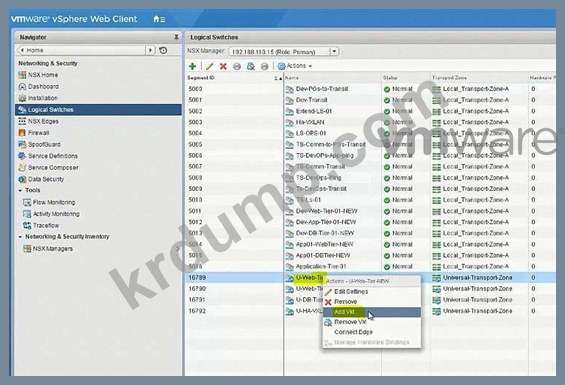Open the Actions dropdown menu
Image resolution: width=565 pixels, height=385 pixels.
[295, 66]
